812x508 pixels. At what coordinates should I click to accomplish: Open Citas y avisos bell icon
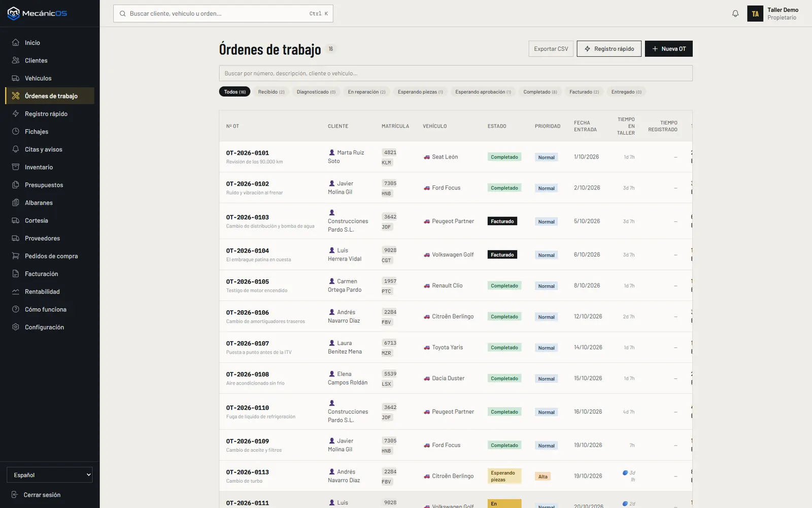[16, 149]
